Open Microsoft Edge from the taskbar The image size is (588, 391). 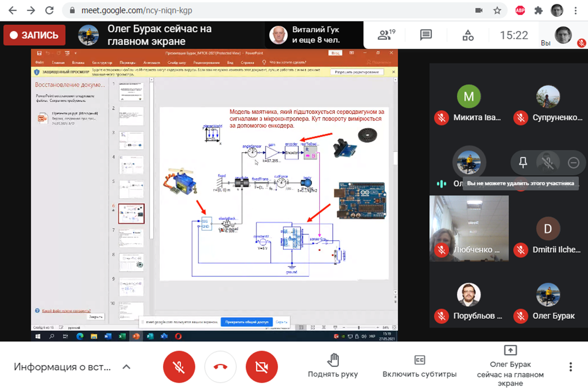coord(80,336)
